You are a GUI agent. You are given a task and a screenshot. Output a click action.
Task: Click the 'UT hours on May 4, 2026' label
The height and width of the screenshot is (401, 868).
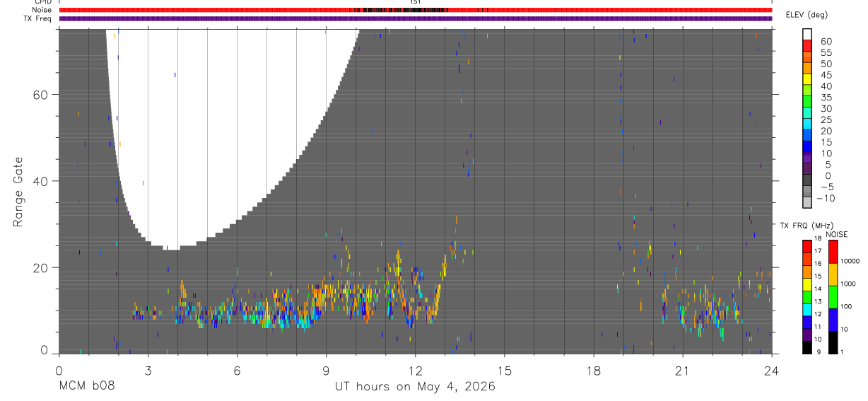pyautogui.click(x=416, y=386)
